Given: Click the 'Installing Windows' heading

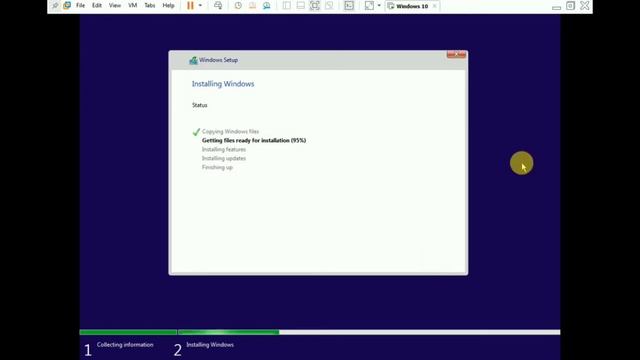Looking at the screenshot, I should click(223, 84).
